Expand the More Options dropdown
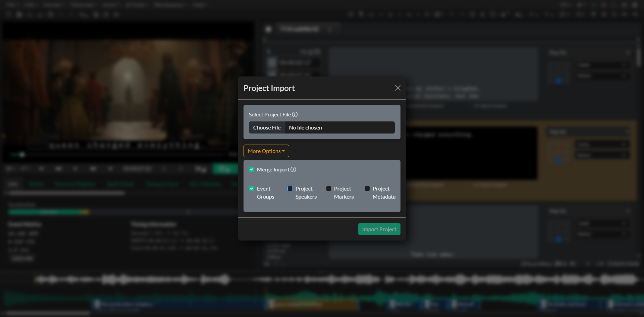Screen dimensions: 644x317 (x=266, y=151)
